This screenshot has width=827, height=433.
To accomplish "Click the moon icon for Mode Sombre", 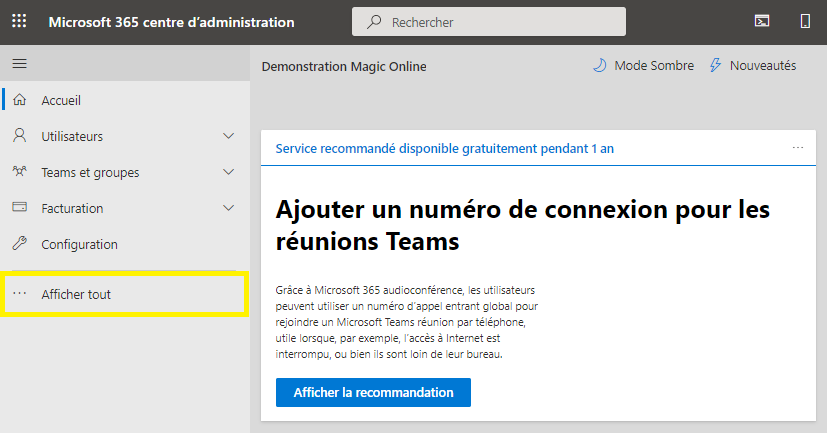I will click(600, 65).
